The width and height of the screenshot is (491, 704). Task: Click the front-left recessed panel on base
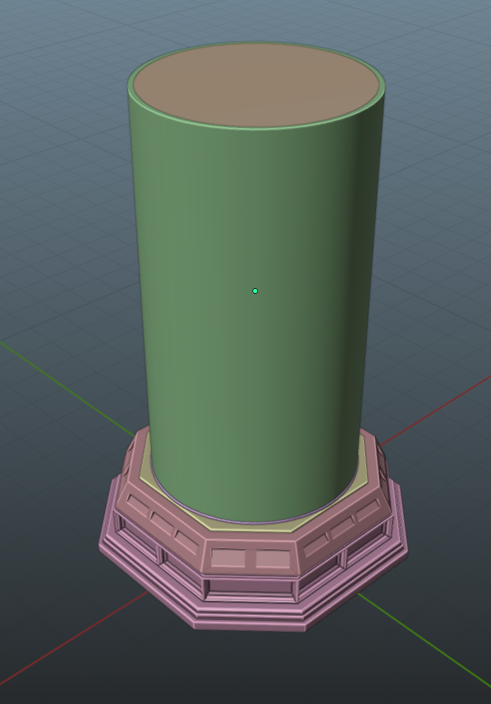tap(228, 559)
